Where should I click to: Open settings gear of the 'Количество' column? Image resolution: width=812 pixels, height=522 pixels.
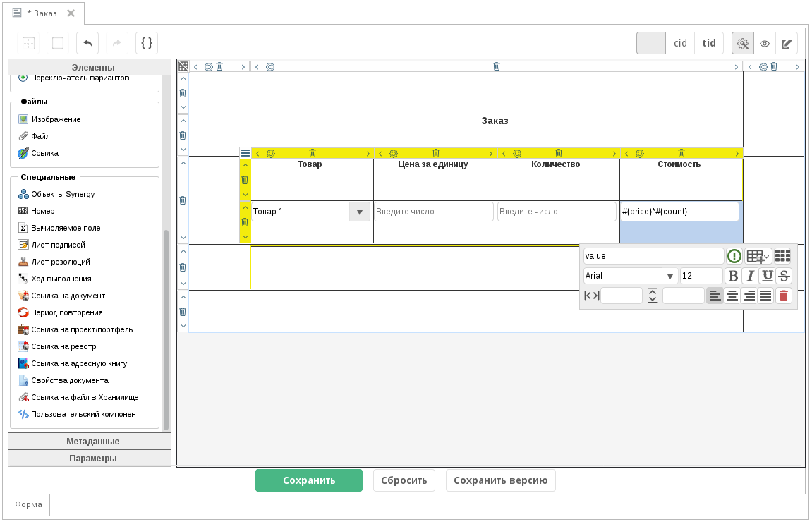517,154
